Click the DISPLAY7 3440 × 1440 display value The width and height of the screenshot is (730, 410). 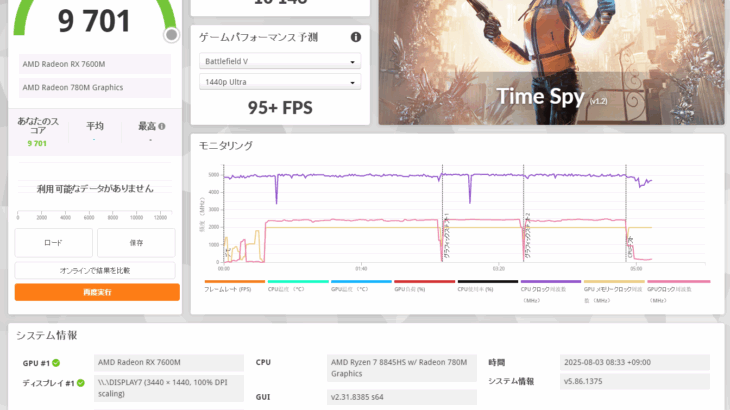pos(169,388)
